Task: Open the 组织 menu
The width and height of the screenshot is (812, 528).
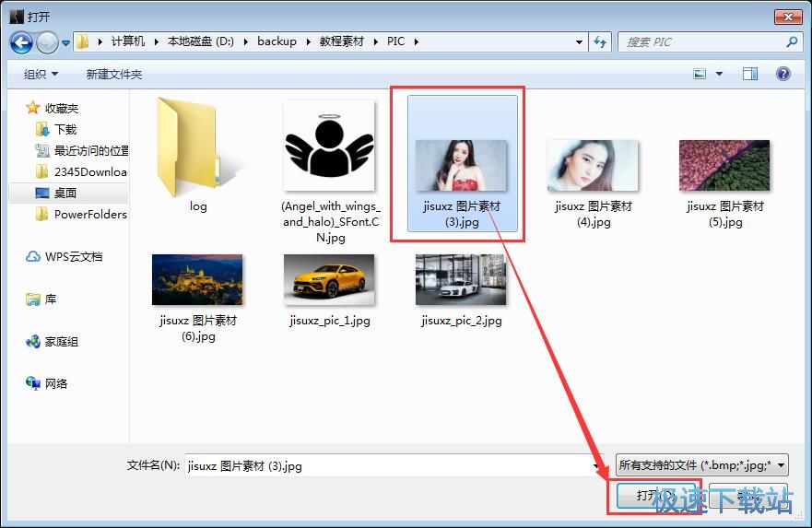Action: [x=41, y=74]
